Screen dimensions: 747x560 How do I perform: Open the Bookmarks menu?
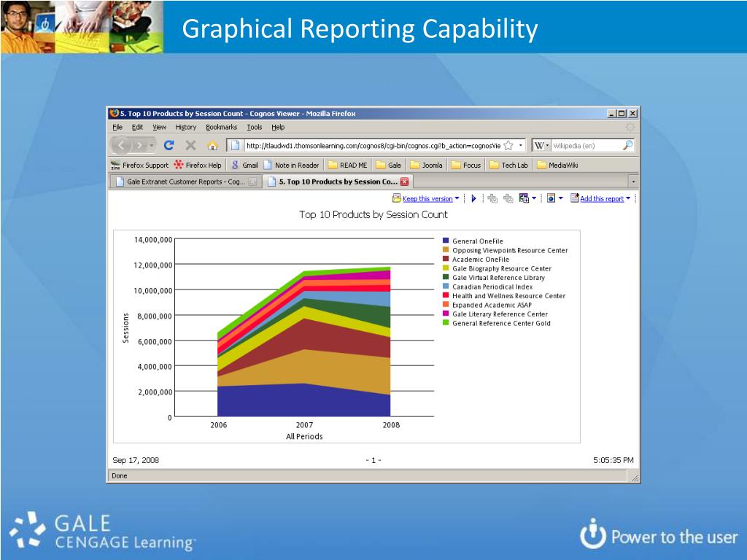[x=221, y=127]
